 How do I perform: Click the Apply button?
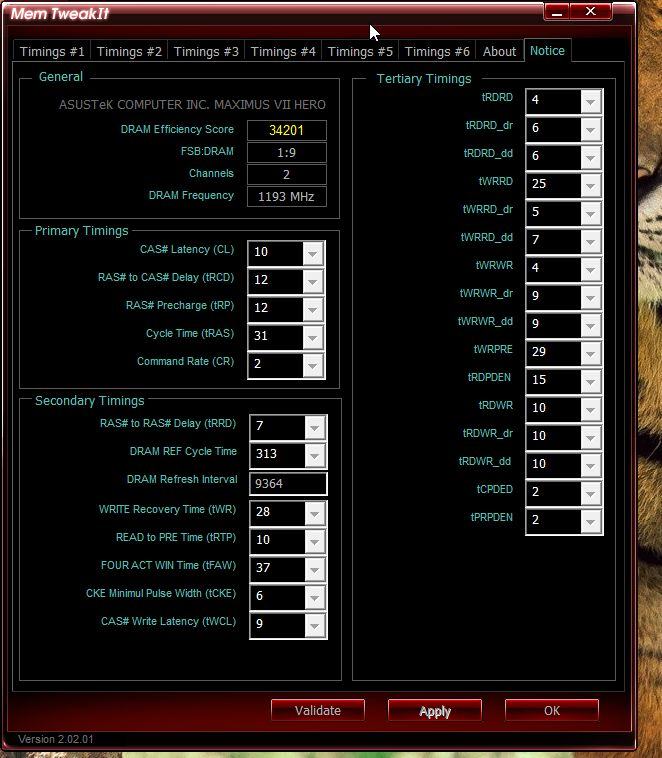click(x=435, y=710)
